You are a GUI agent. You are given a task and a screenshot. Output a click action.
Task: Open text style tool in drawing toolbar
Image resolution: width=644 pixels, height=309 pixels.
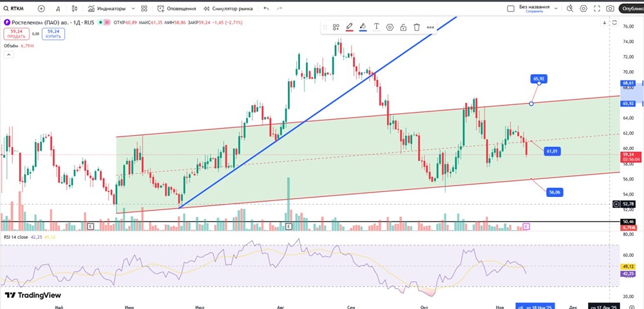376,27
